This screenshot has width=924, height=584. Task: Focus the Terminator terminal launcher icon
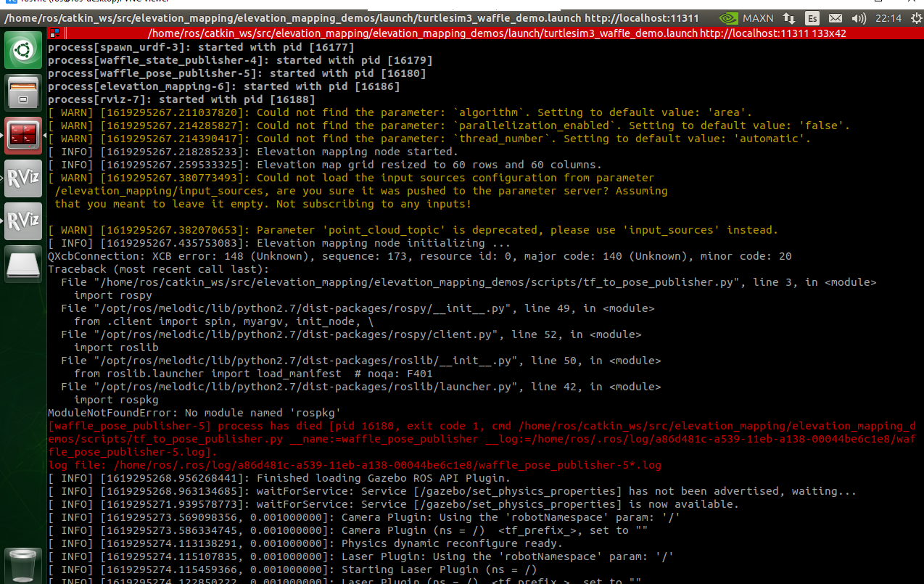[23, 135]
